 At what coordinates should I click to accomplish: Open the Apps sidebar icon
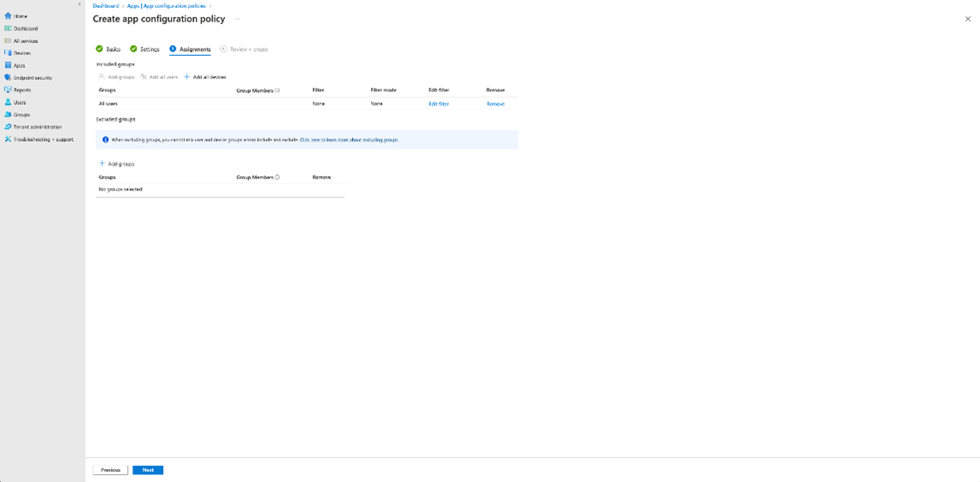(8, 65)
